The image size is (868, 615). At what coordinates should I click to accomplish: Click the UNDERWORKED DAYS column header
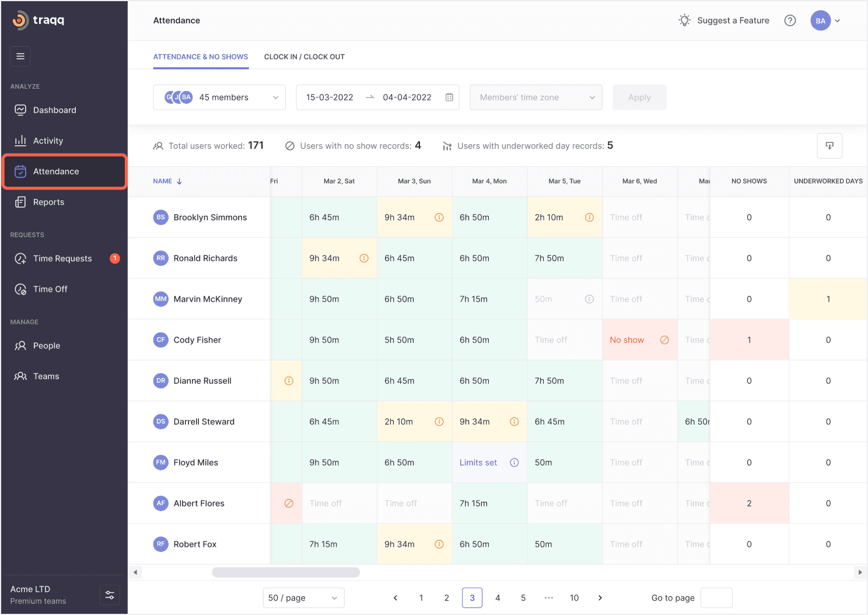point(828,181)
